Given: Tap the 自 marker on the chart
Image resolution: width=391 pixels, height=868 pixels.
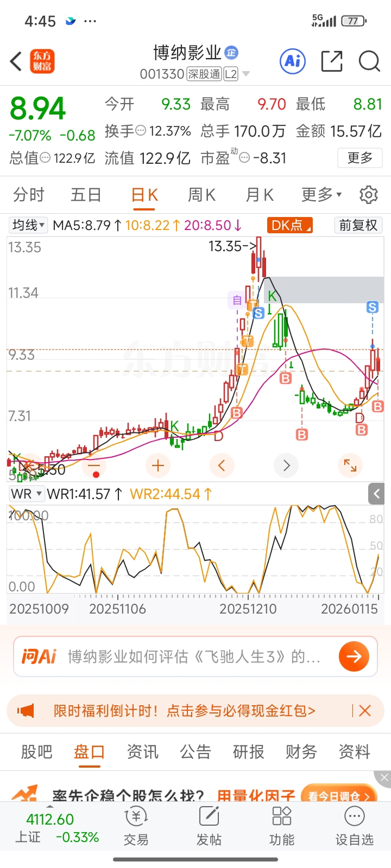Looking at the screenshot, I should click(x=237, y=300).
